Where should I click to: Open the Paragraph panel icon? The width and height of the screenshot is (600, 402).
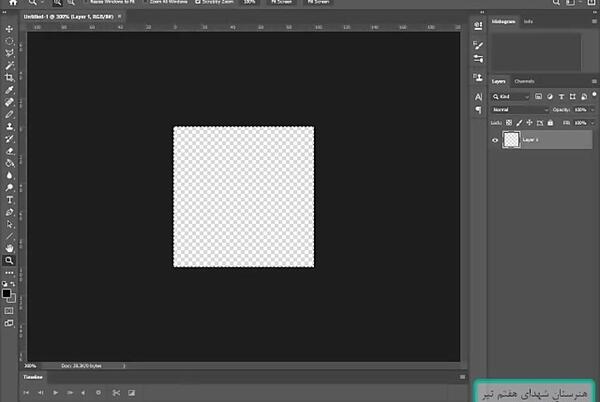point(478,110)
